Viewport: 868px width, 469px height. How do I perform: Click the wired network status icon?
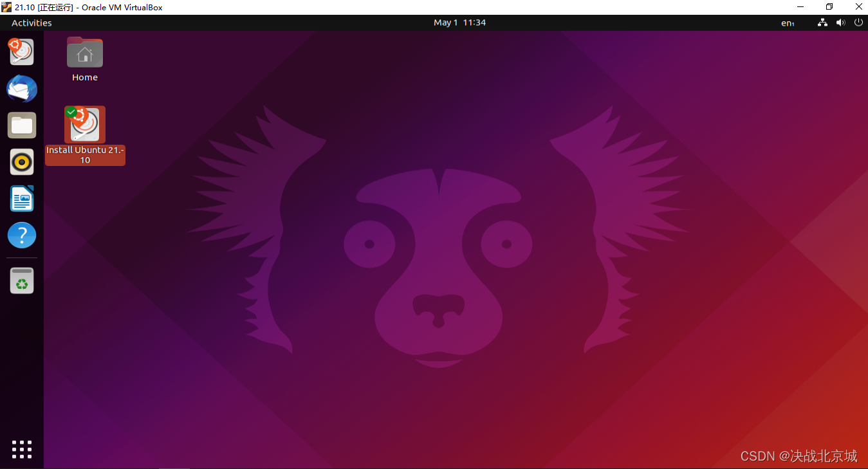tap(822, 23)
